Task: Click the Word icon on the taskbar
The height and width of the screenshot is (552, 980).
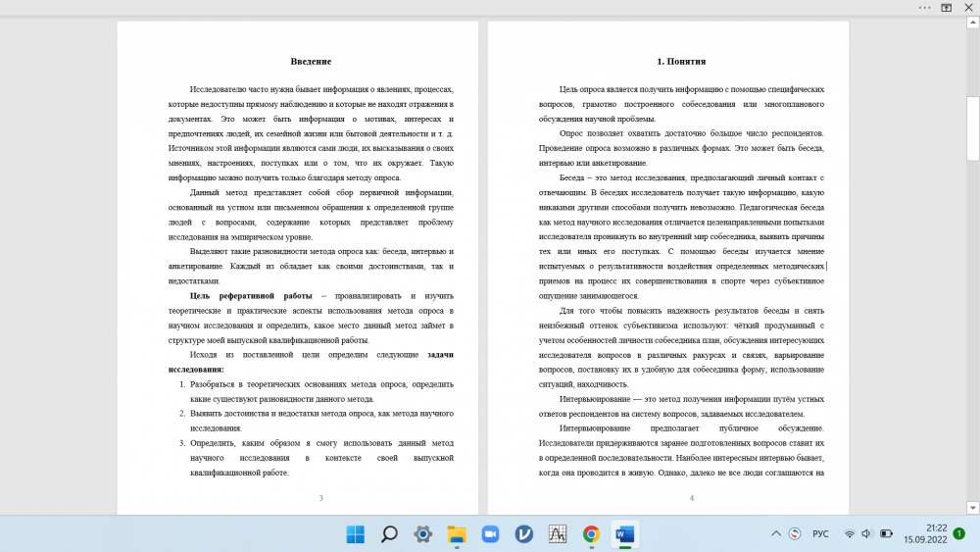Action: tap(624, 534)
